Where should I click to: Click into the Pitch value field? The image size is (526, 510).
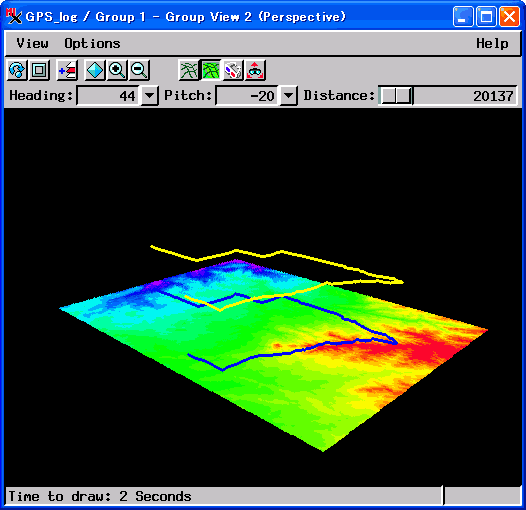click(247, 96)
